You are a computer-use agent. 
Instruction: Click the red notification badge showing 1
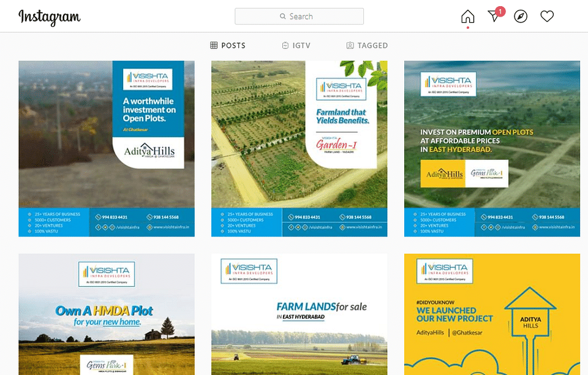point(500,11)
